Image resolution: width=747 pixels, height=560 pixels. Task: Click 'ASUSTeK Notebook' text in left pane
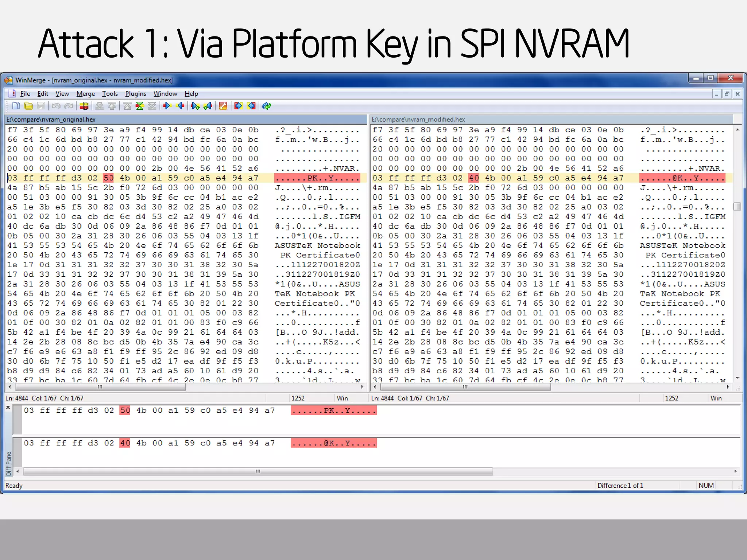[x=317, y=245]
